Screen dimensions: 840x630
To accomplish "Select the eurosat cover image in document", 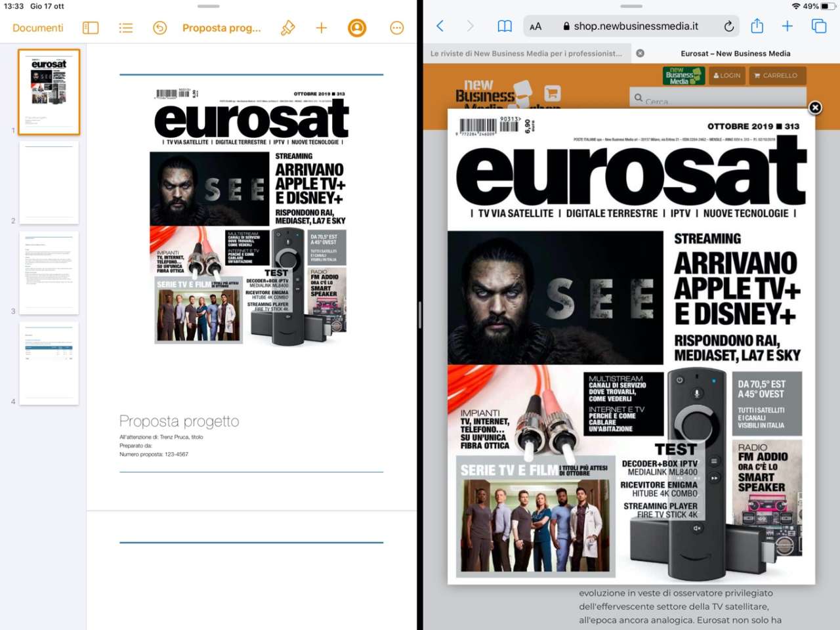I will pyautogui.click(x=251, y=217).
